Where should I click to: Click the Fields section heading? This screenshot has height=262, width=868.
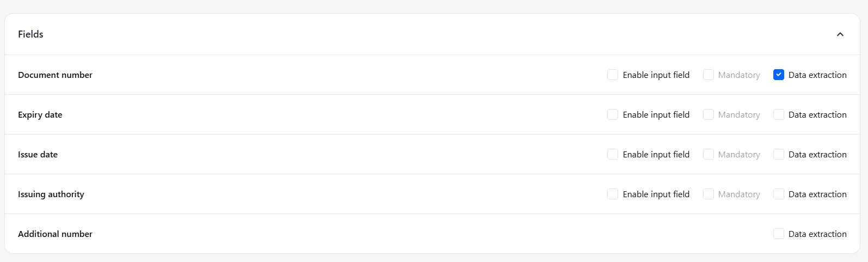click(30, 34)
